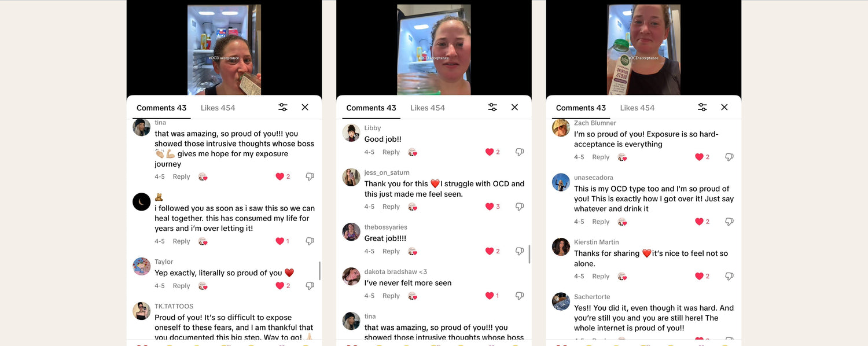Dislike dakota bradshaw's comment
Viewport: 868px width, 346px height.
coord(519,296)
